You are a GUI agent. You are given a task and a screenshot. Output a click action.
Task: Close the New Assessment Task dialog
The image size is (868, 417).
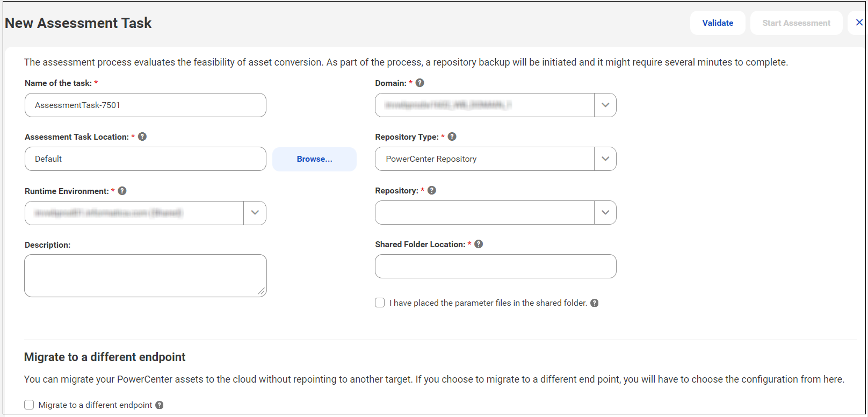859,23
